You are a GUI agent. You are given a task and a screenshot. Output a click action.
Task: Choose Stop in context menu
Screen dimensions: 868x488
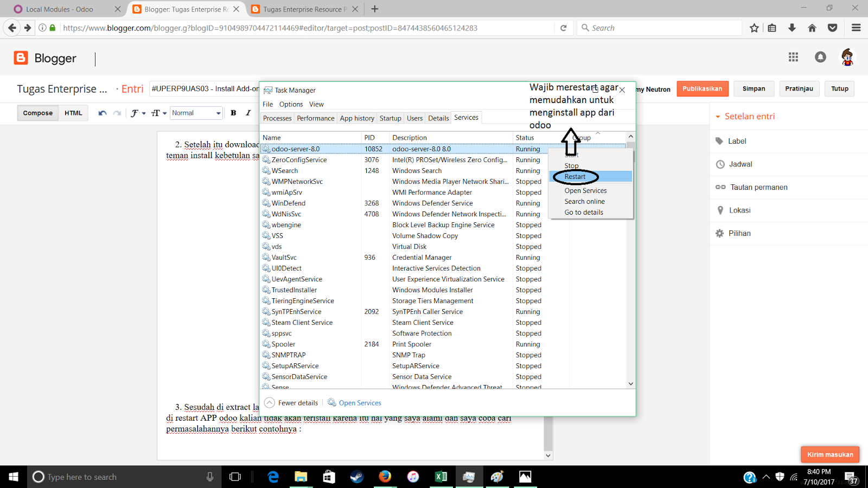pyautogui.click(x=591, y=166)
